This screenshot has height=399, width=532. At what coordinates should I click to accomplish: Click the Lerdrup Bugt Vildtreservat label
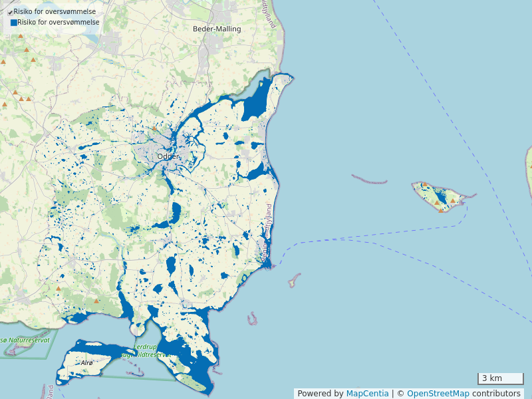click(152, 351)
